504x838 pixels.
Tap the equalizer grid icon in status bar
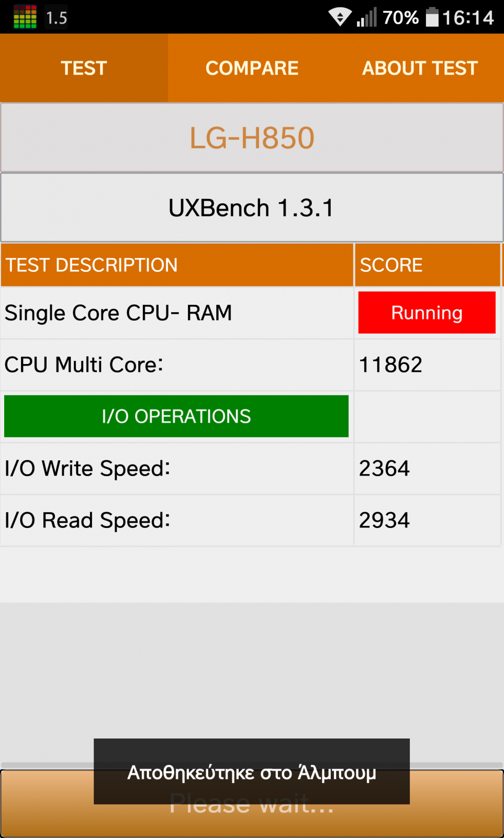click(x=25, y=17)
